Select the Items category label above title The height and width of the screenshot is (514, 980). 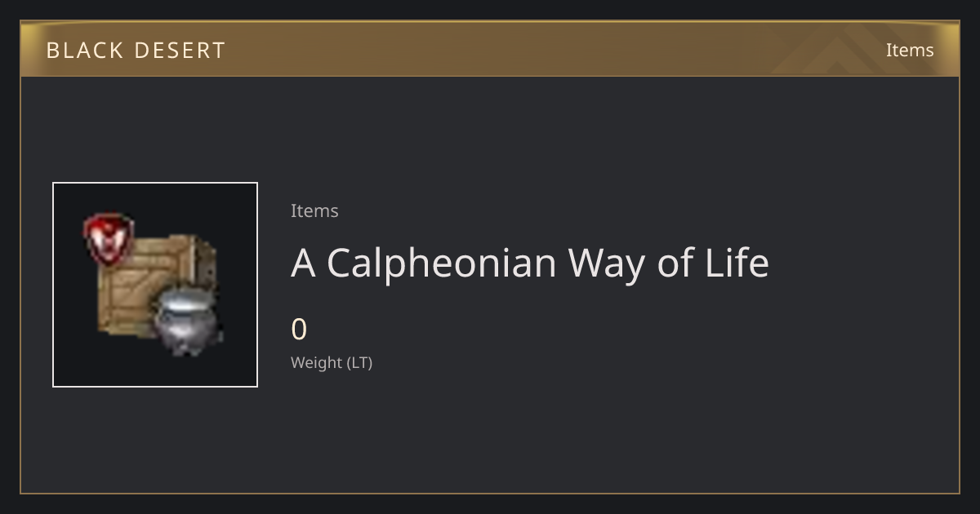pos(314,210)
